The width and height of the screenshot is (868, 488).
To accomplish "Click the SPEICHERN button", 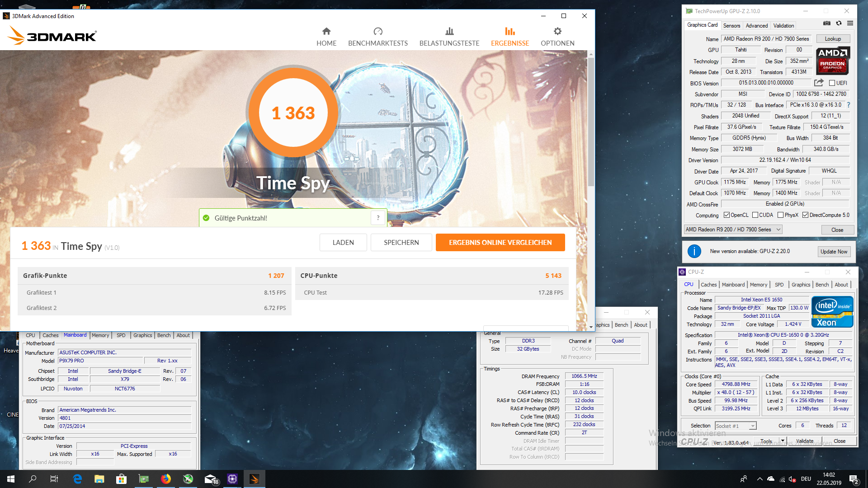I will coord(401,243).
